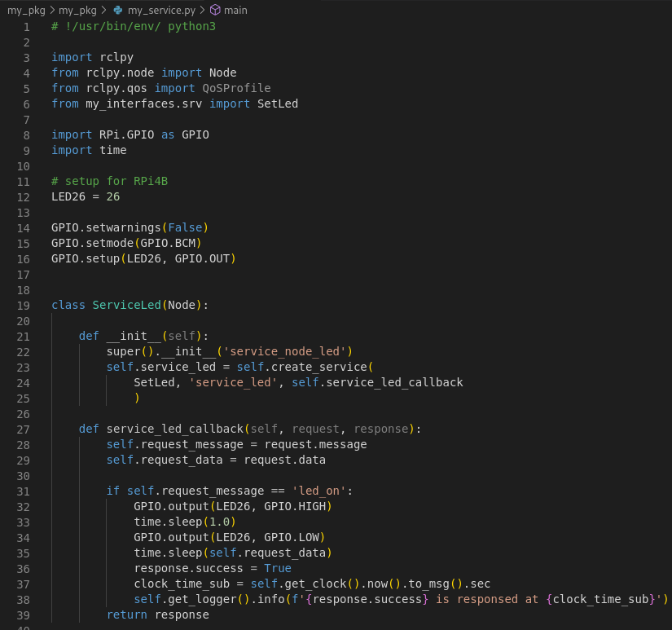Click the main symbol in breadcrumbs
Image resolution: width=672 pixels, height=630 pixels.
(235, 11)
